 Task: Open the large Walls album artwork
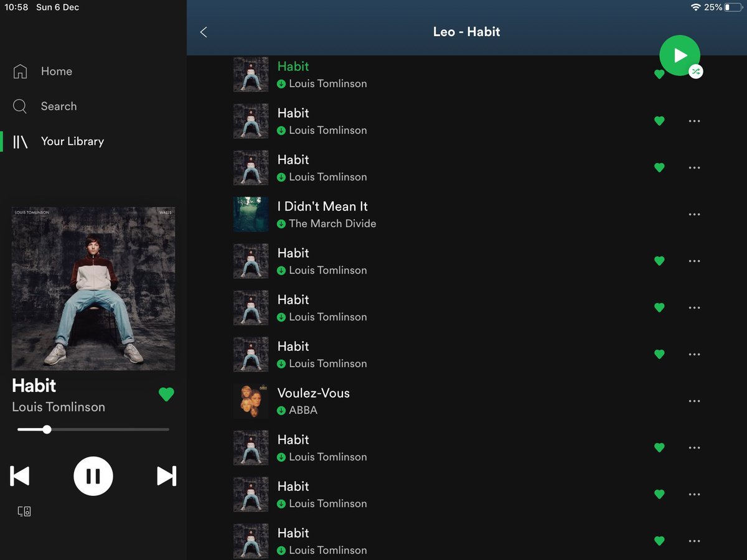tap(93, 289)
